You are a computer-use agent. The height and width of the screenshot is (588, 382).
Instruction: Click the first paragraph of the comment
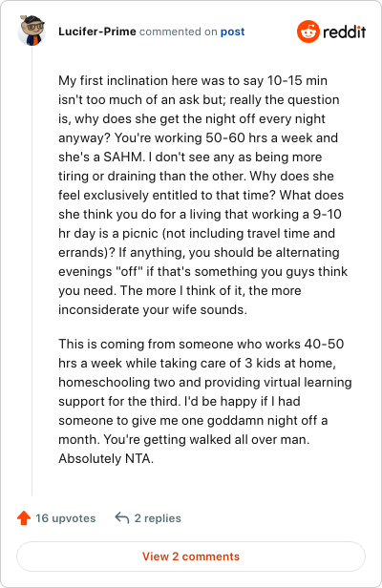coord(203,195)
